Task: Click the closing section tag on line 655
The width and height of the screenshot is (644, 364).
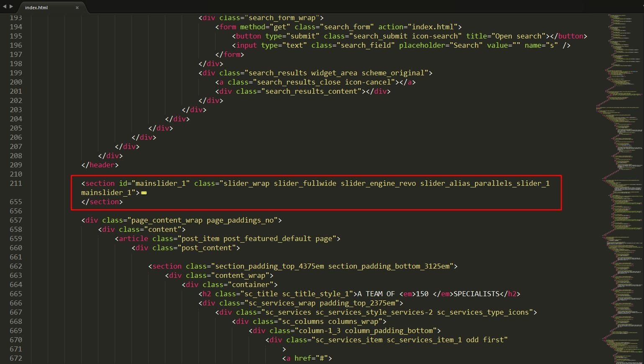Action: 102,202
